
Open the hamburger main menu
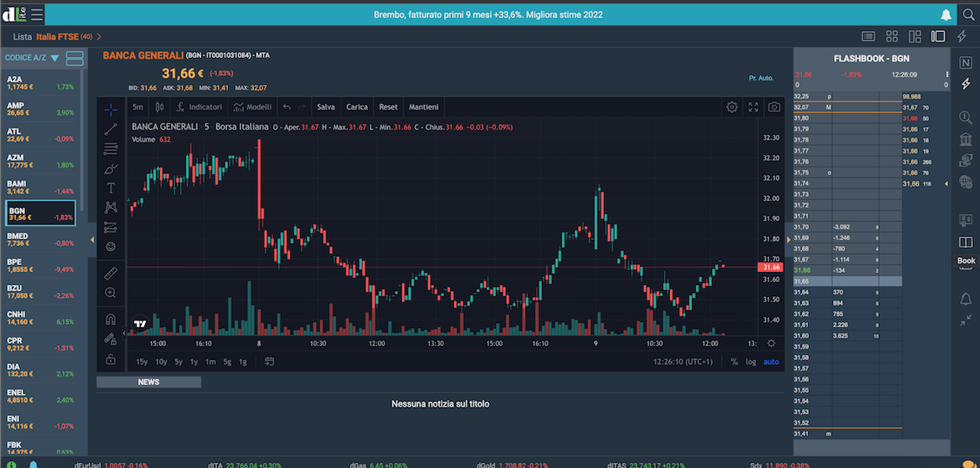coord(37,14)
